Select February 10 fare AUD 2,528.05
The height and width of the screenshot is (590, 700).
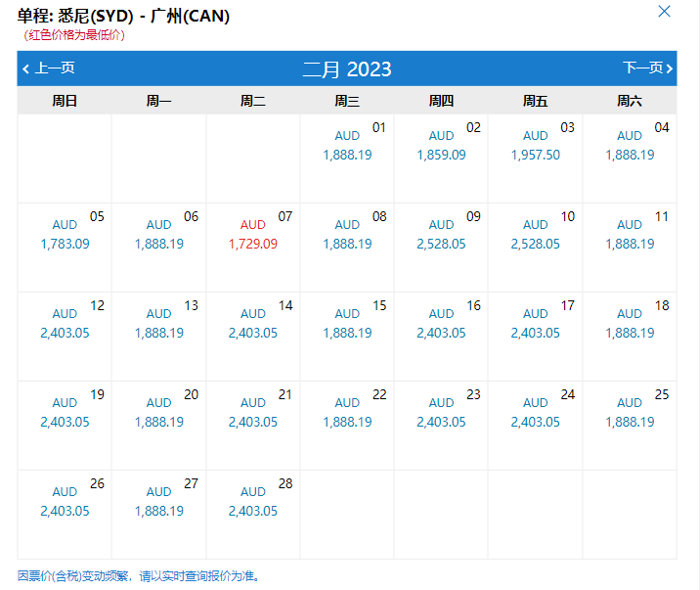coord(536,247)
